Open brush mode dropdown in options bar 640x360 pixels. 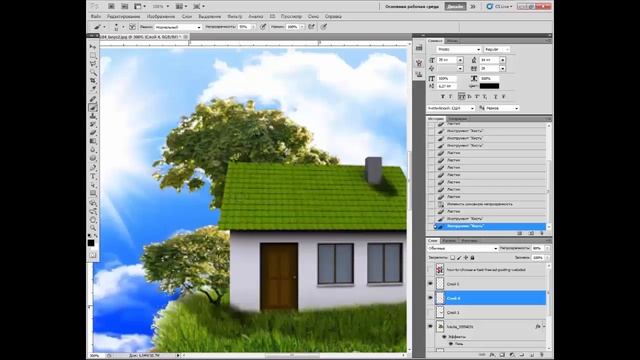point(178,27)
